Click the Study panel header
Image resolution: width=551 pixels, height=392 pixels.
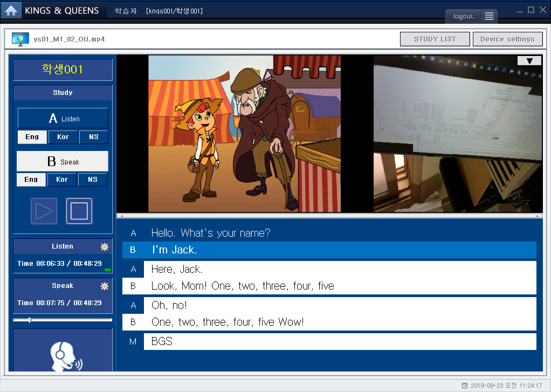(63, 92)
